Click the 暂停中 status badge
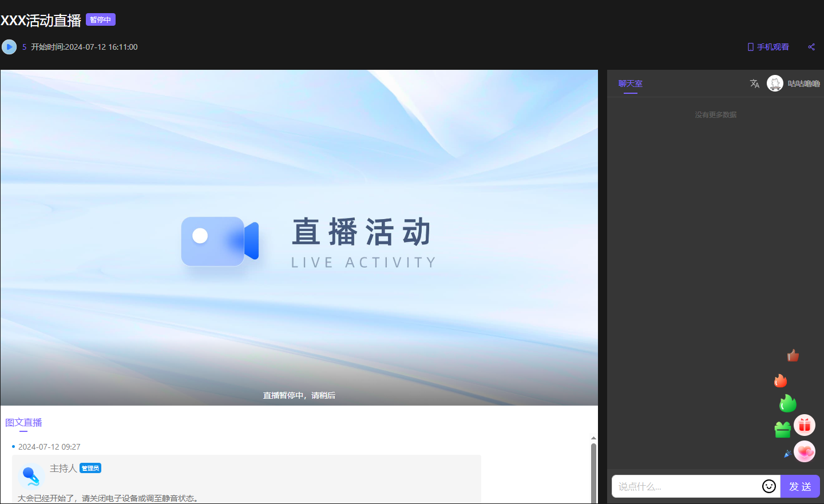Viewport: 824px width, 504px height. pos(101,20)
